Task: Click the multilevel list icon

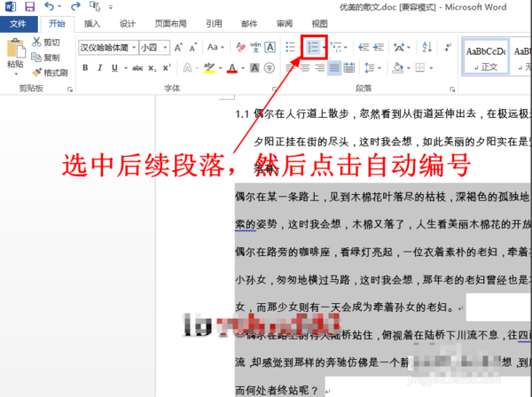Action: tap(336, 48)
